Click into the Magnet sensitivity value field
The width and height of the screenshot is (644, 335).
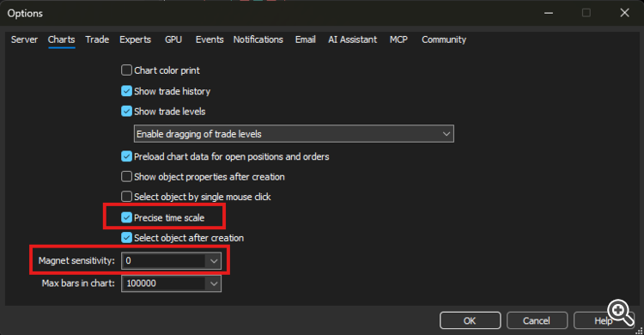[x=163, y=260]
